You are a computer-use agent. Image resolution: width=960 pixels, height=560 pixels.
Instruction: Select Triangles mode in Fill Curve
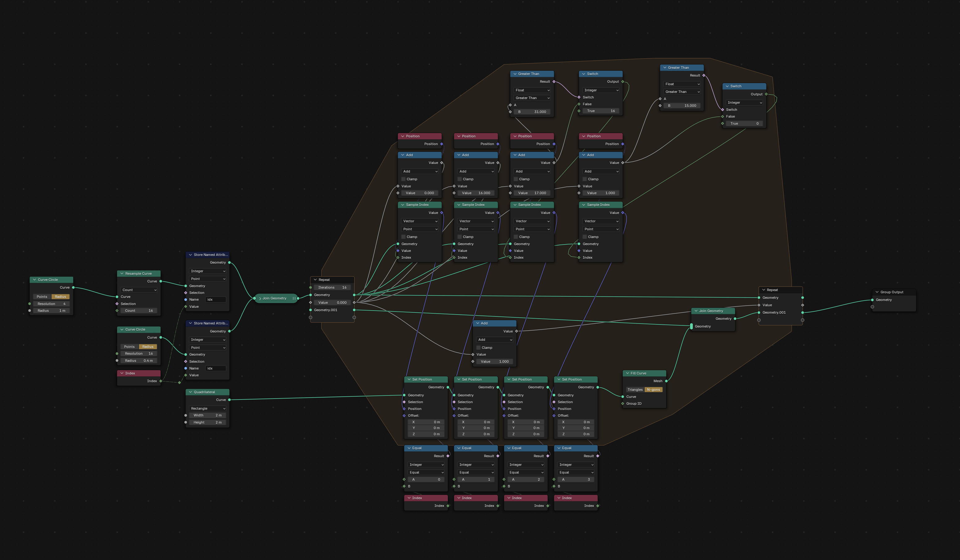point(635,390)
